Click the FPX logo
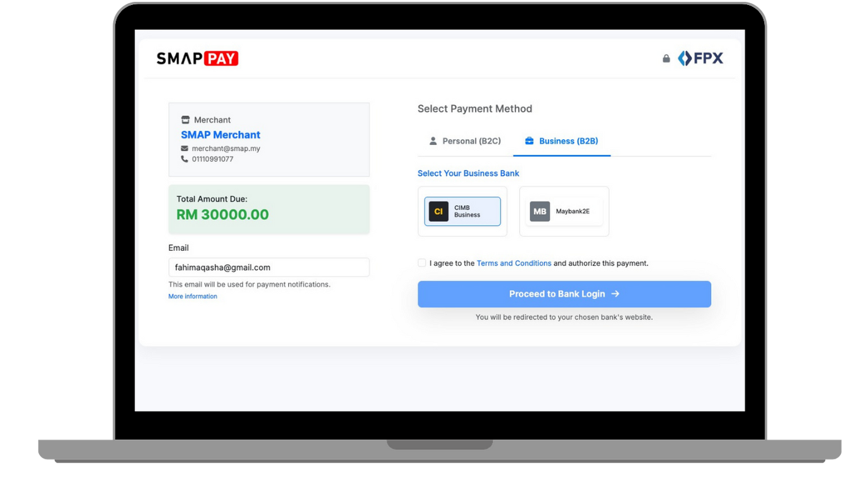868x482 pixels. (x=700, y=59)
